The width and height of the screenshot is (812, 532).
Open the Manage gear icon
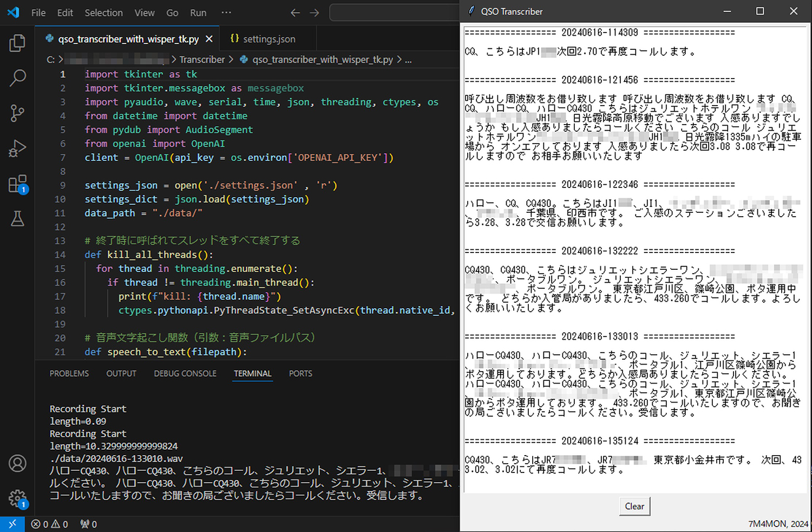pyautogui.click(x=17, y=498)
